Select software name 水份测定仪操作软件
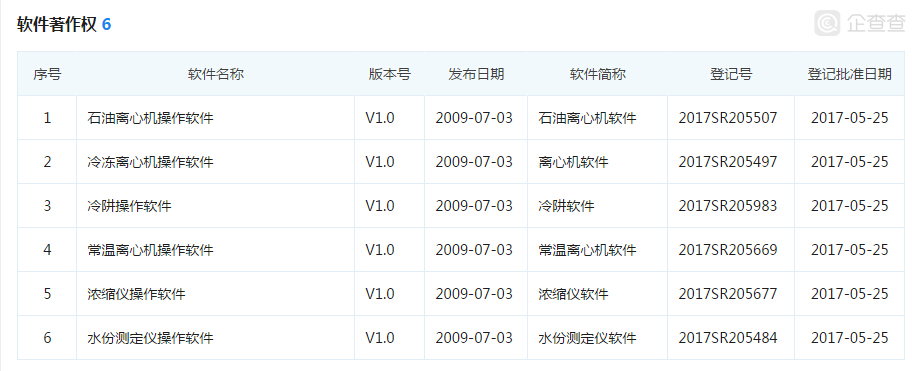Screen dimensions: 912x371 point(150,338)
